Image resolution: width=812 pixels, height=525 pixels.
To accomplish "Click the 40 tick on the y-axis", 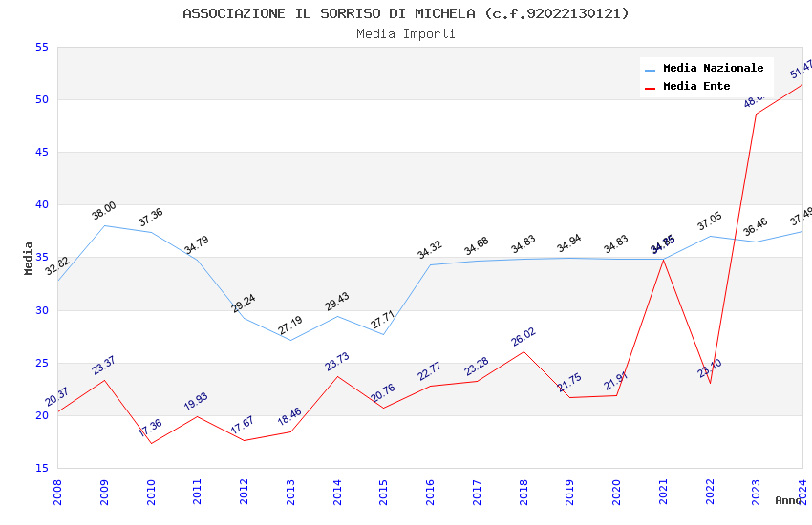I will coord(42,205).
